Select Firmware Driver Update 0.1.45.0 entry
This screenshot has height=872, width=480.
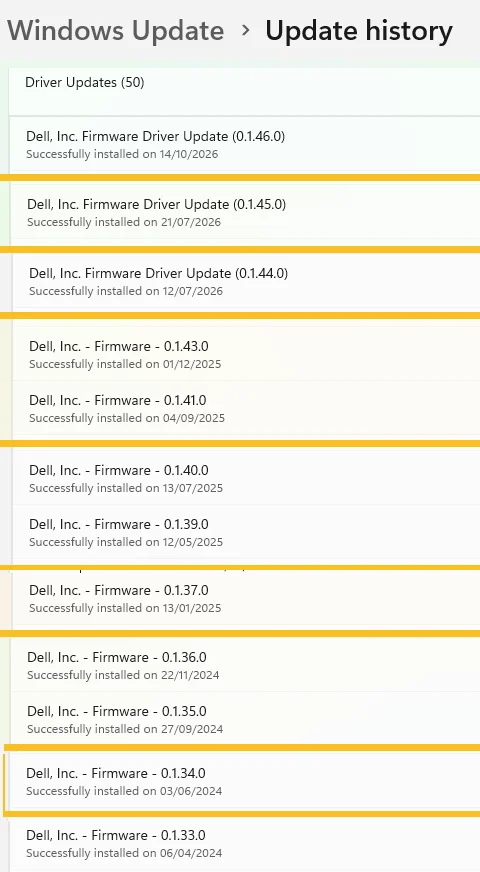click(245, 212)
